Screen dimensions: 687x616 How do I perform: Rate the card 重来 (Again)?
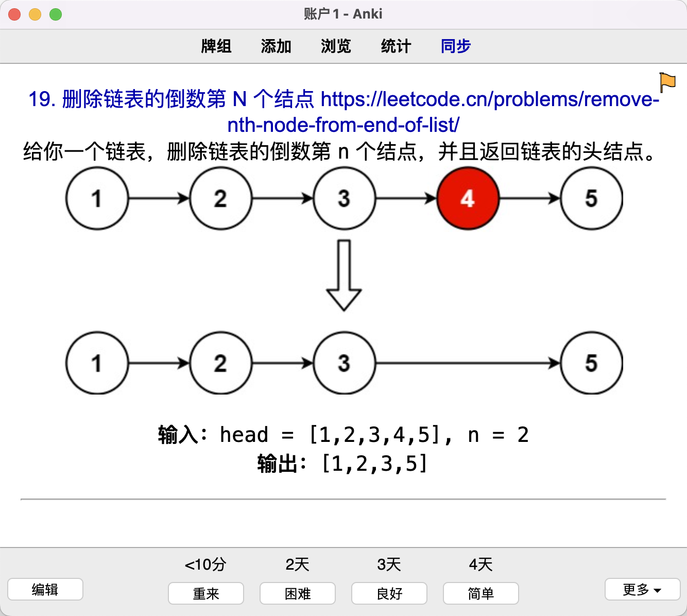(x=206, y=593)
